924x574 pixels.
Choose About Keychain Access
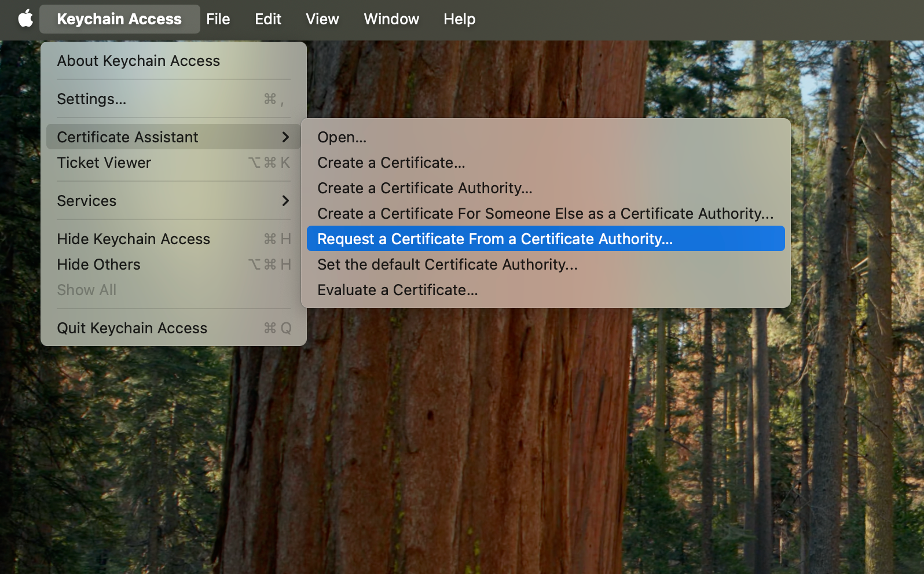point(174,61)
